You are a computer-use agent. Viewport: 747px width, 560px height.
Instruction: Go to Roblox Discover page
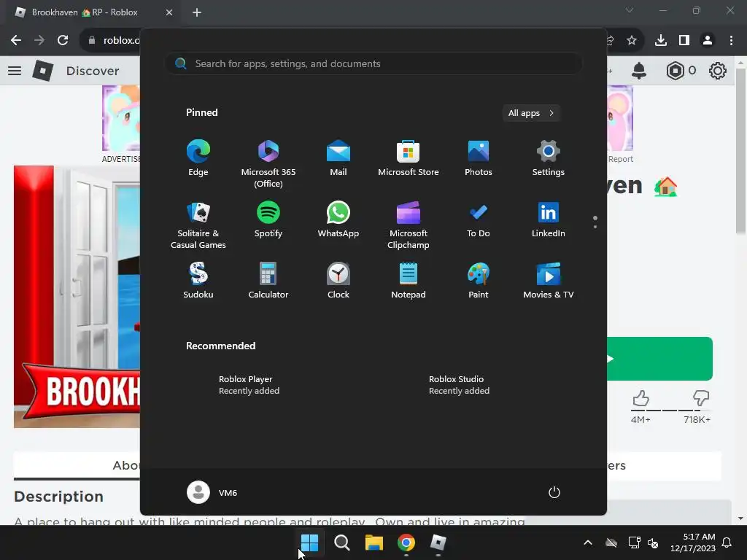pos(93,71)
